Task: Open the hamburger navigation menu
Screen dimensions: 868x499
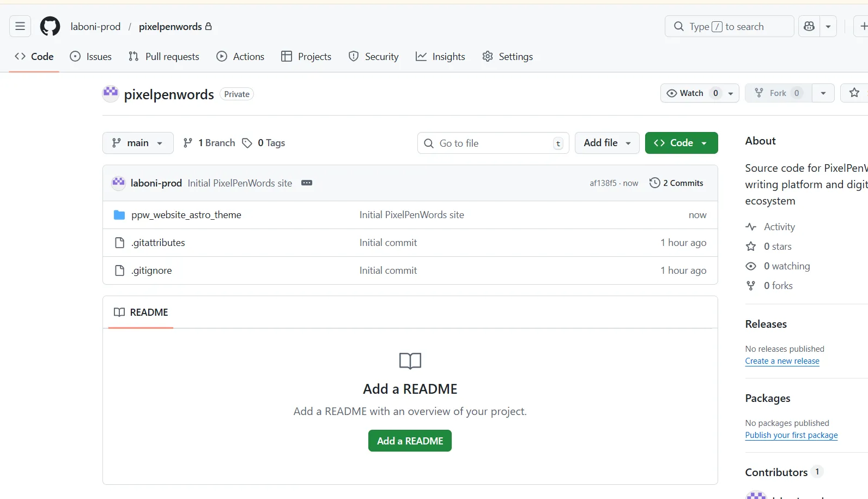Action: click(20, 26)
